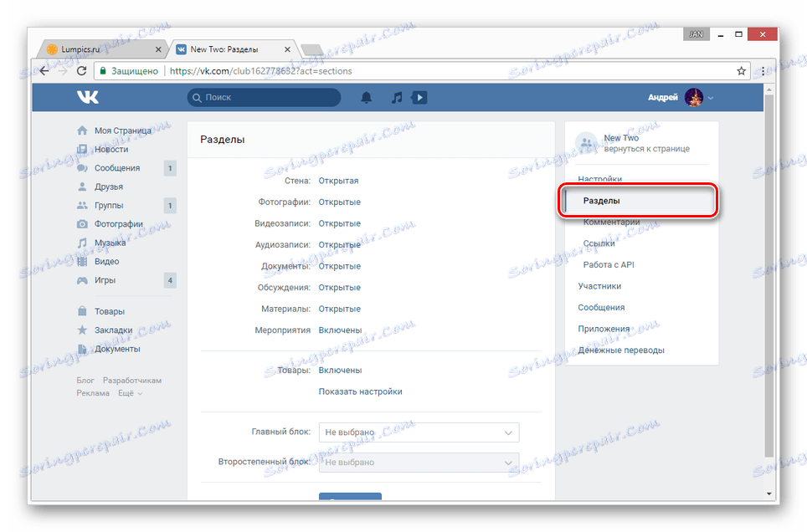Change Материалы setting Открытые

tap(339, 309)
